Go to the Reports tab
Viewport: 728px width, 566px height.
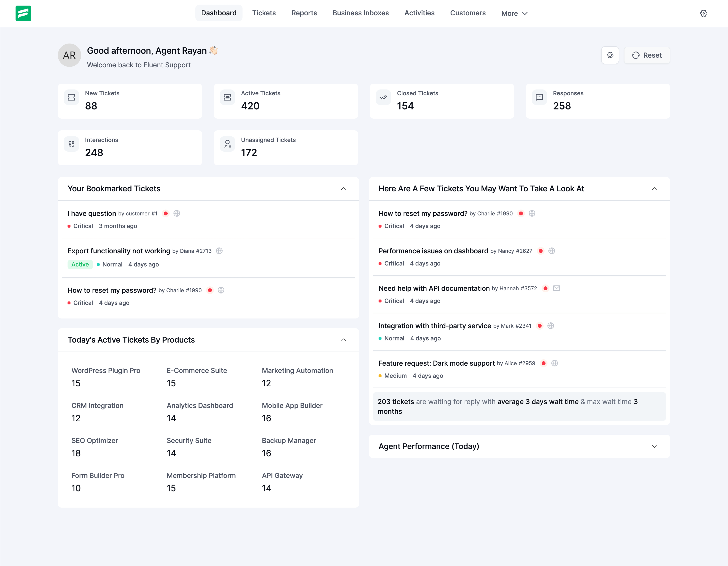click(304, 13)
